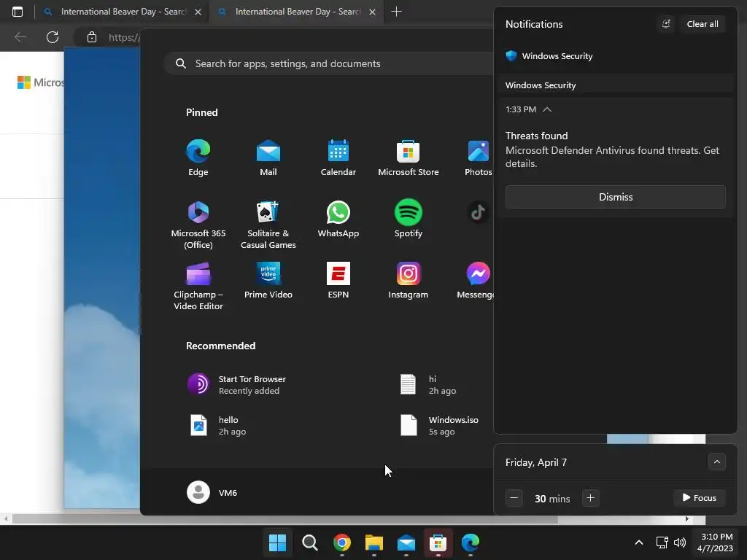This screenshot has height=560, width=747.
Task: Open Google Chrome from the taskbar
Action: pos(342,542)
